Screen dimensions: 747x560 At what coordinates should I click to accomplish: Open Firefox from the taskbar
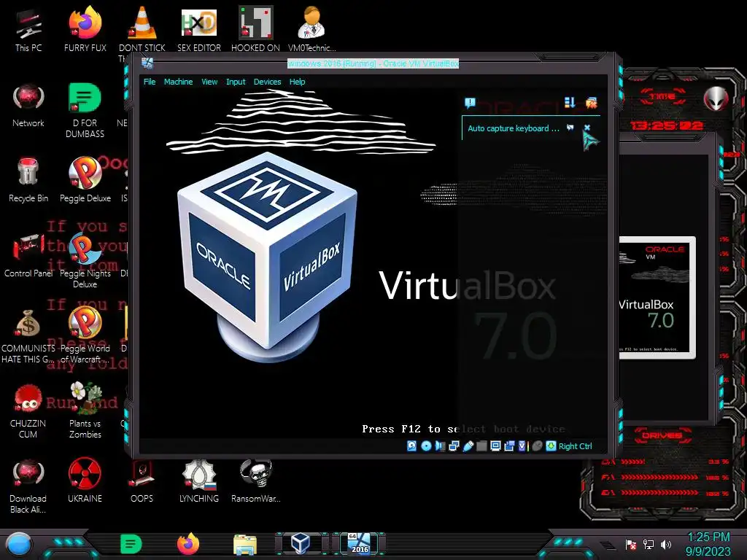188,544
